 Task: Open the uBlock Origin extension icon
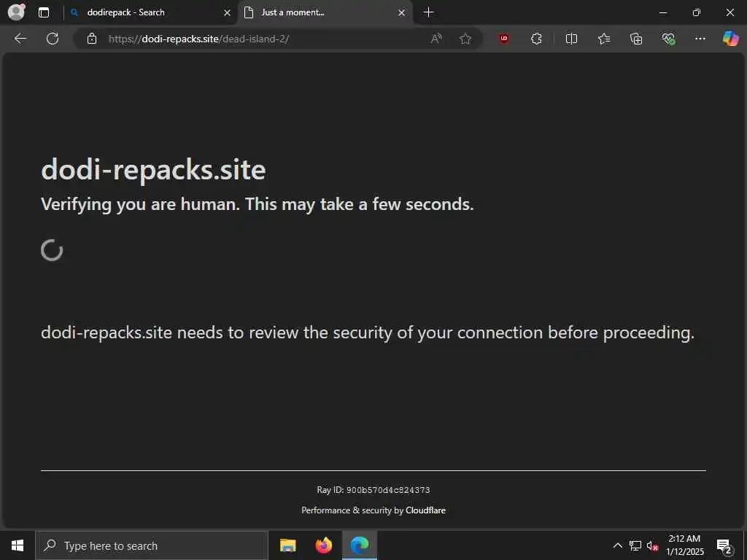503,39
